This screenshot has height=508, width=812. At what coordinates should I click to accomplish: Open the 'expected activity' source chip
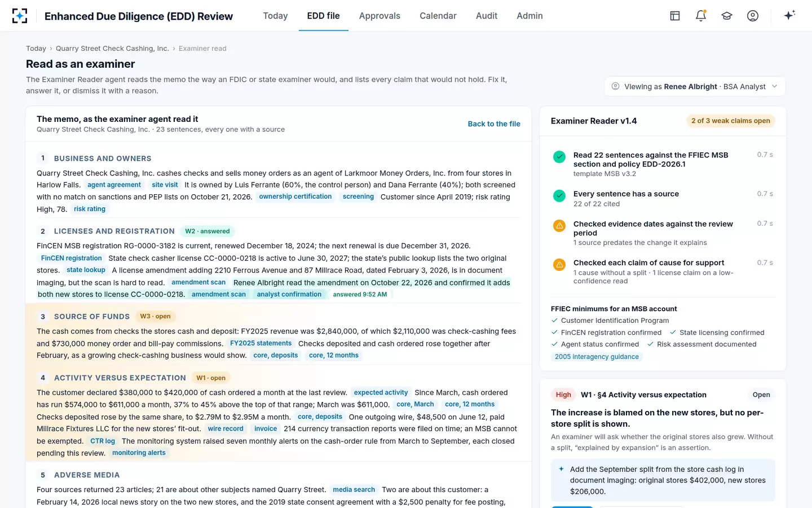381,392
